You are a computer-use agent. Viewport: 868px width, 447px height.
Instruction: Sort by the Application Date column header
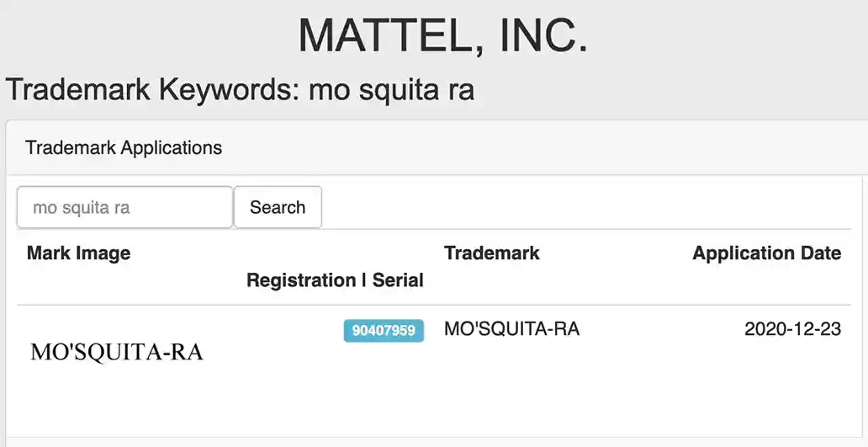pos(766,253)
